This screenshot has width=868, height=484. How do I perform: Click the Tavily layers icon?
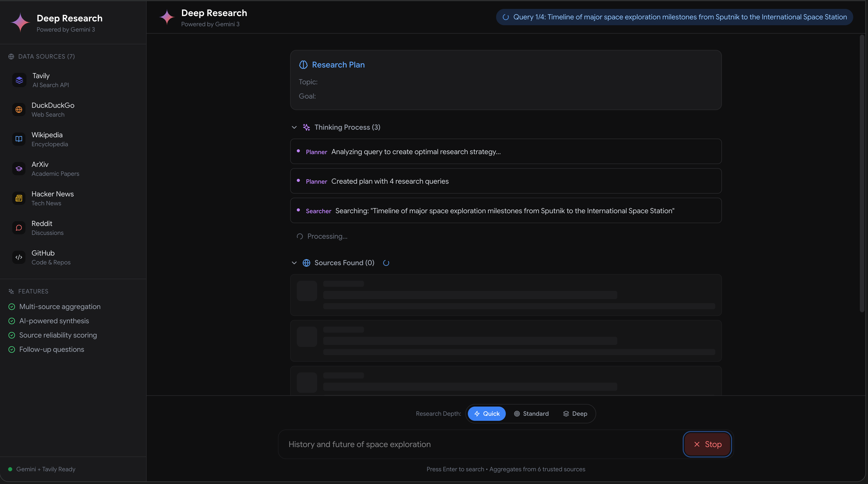click(19, 80)
